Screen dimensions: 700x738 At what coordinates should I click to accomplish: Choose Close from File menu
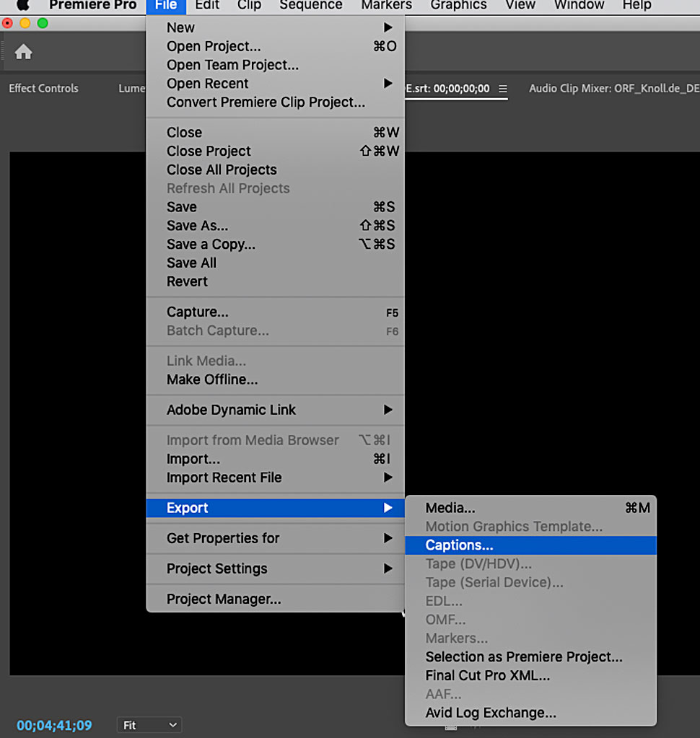[x=276, y=133]
